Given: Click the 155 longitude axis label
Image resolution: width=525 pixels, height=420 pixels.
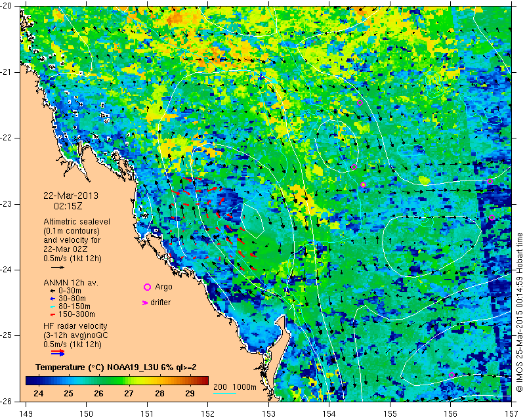Looking at the screenshot, I should coord(390,414).
